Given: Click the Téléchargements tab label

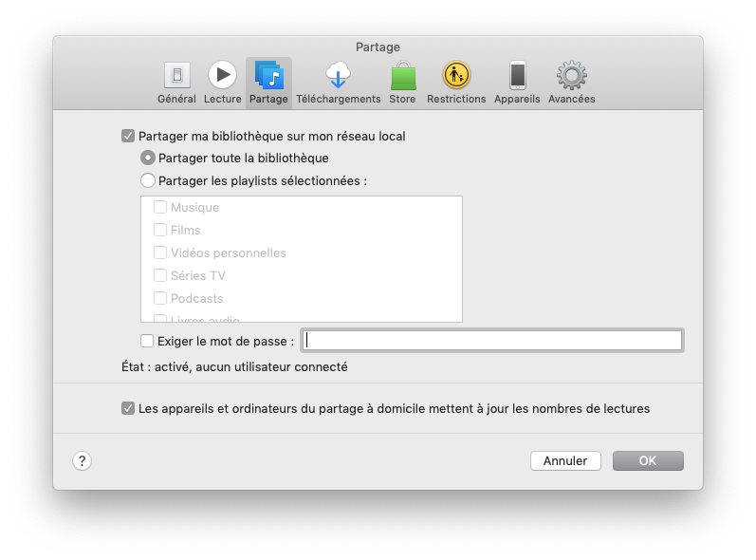Looking at the screenshot, I should (338, 99).
